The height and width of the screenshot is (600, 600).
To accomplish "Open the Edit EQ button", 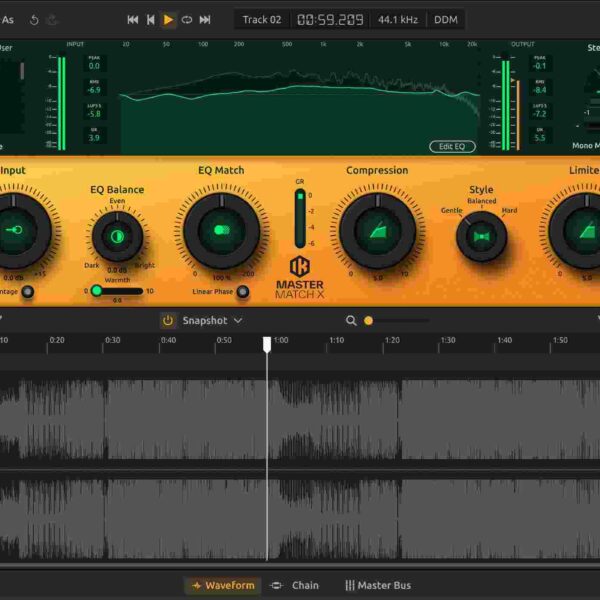I will (x=452, y=147).
